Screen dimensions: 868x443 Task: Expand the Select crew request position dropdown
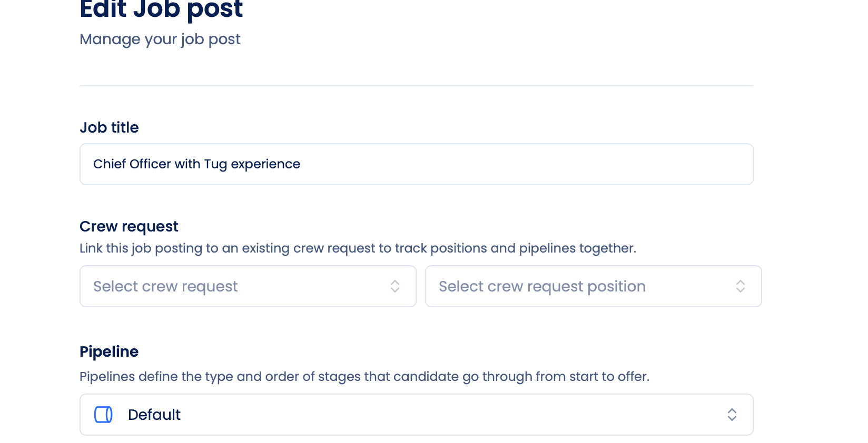(x=593, y=286)
